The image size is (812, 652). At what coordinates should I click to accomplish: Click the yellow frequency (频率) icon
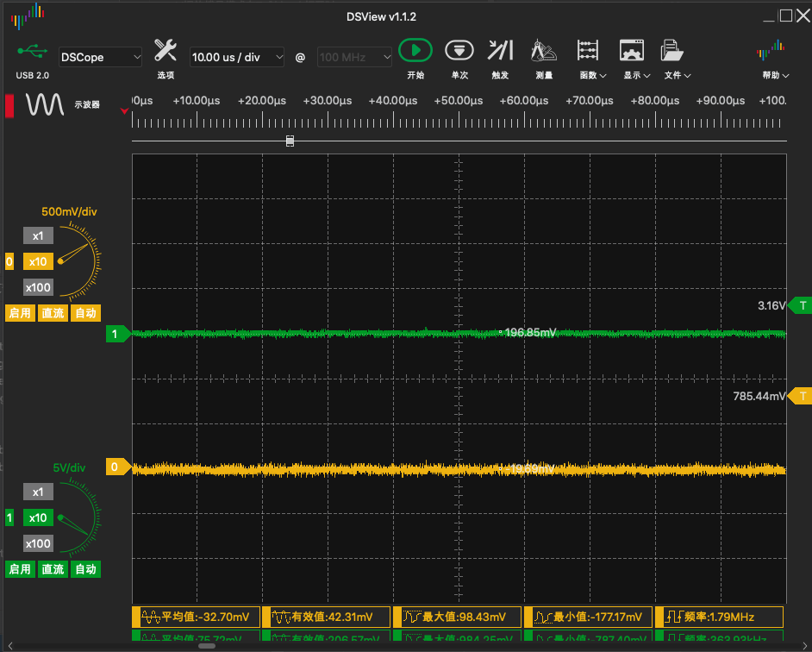[x=674, y=617]
